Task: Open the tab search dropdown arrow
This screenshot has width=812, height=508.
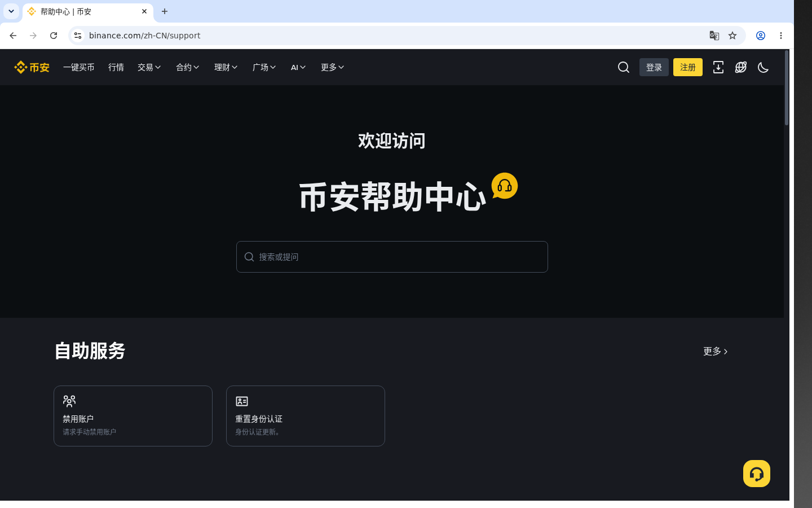Action: click(11, 11)
